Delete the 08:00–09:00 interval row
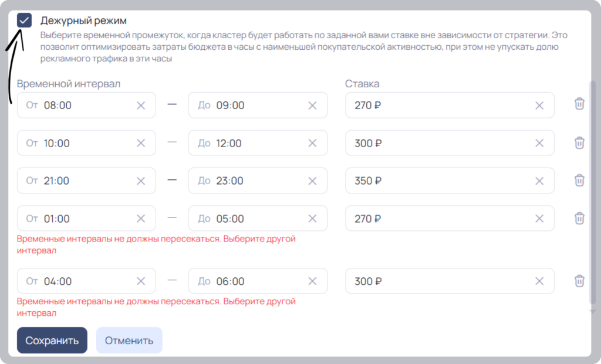The height and width of the screenshot is (364, 601). click(579, 104)
